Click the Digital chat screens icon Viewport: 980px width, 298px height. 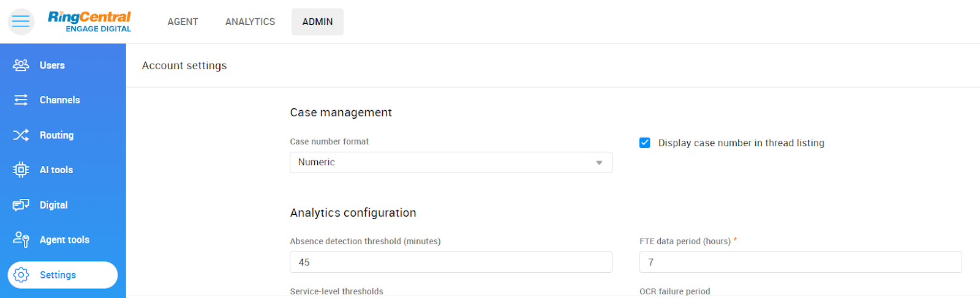(x=21, y=205)
